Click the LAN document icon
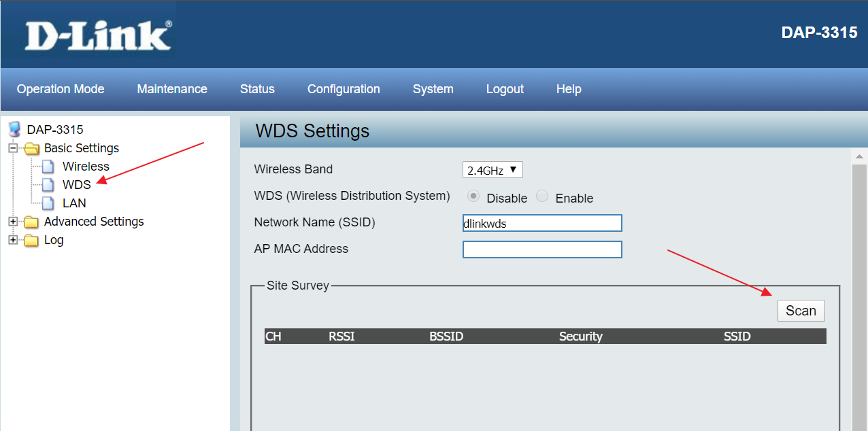Screen dimensions: 868x431 tap(48, 203)
